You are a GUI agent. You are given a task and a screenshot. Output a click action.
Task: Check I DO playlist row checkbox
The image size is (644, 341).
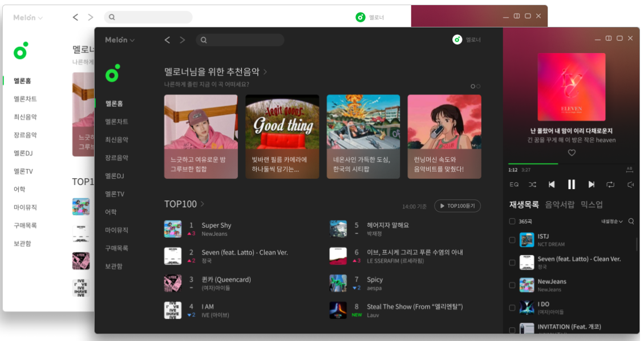coord(512,308)
